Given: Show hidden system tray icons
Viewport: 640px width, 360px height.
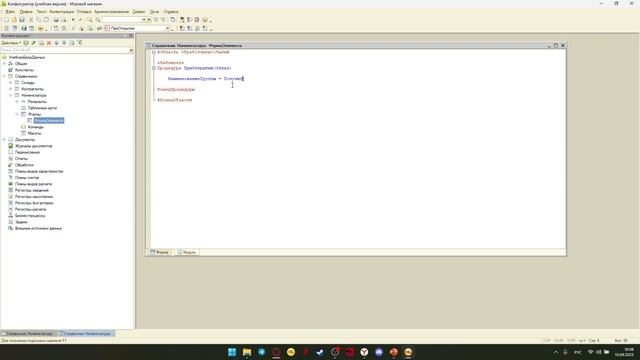Looking at the screenshot, I should pos(556,352).
